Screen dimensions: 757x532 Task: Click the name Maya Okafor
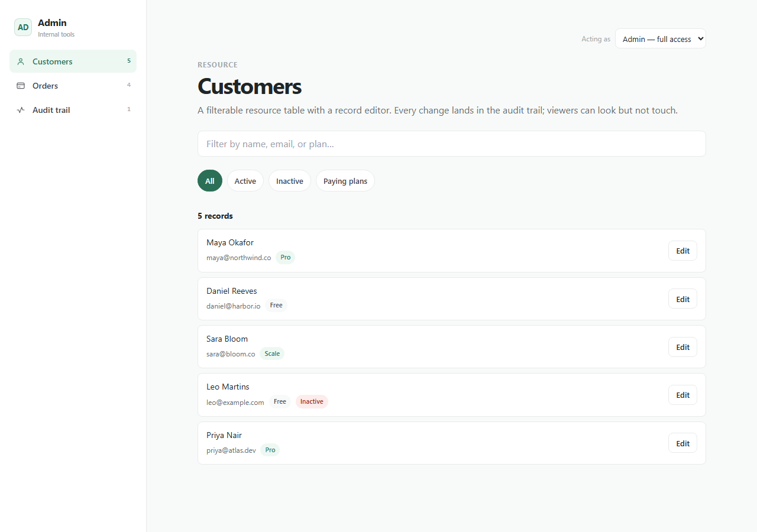[230, 242]
